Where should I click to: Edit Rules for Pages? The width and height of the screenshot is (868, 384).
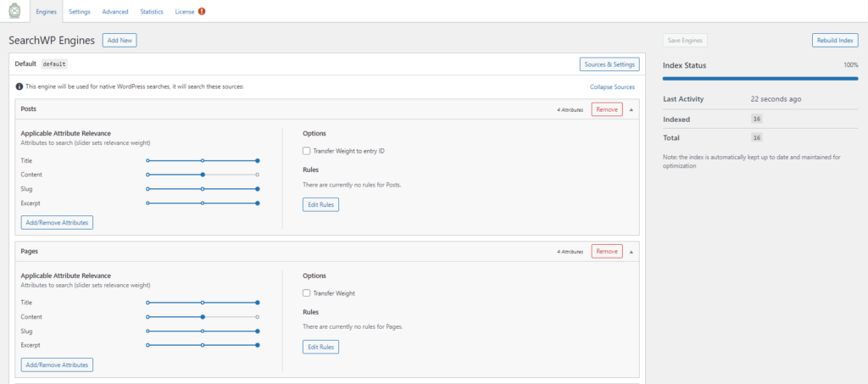click(x=320, y=347)
